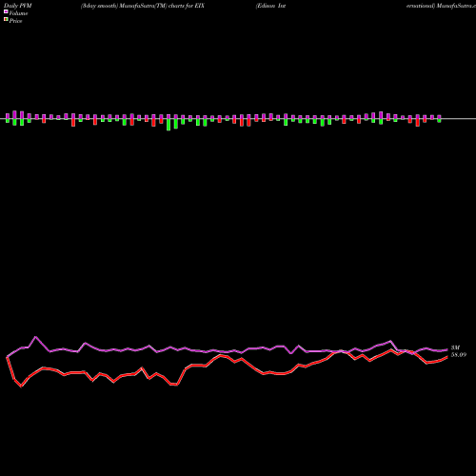Click the 'Daily PVM' chart title
This screenshot has width=476, height=476.
(18, 6)
